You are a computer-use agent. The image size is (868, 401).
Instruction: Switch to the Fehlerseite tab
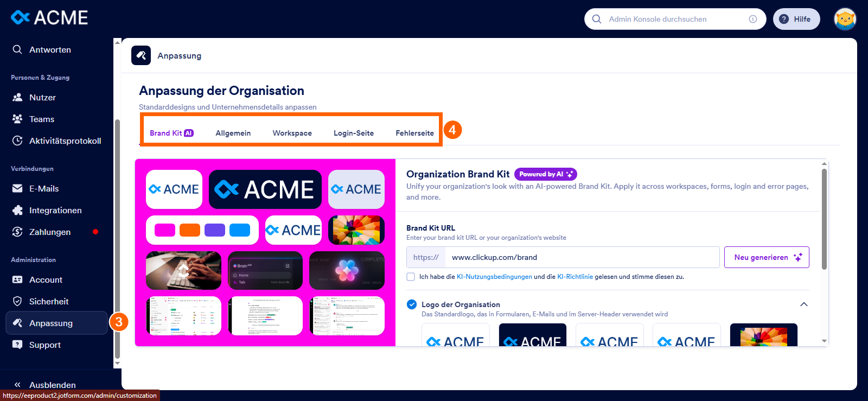coord(415,133)
